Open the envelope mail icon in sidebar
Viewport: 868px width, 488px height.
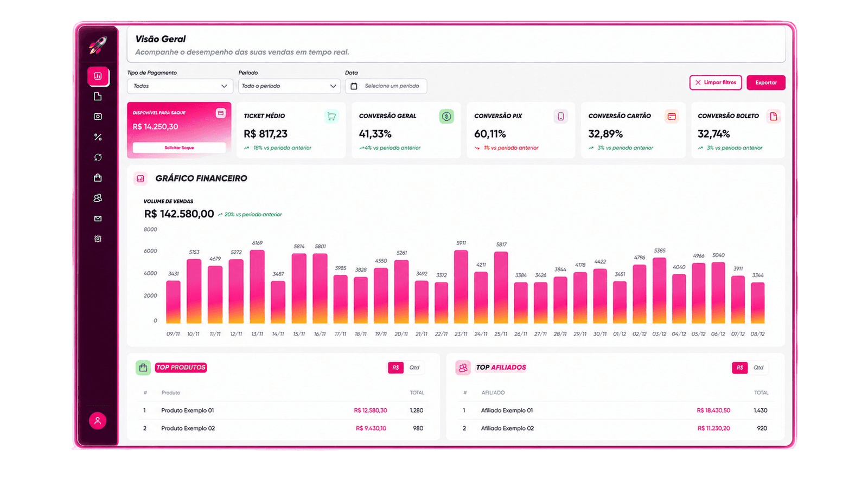98,219
